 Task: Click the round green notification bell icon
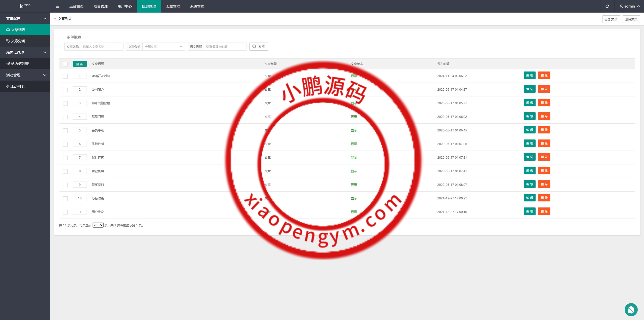[x=631, y=309]
